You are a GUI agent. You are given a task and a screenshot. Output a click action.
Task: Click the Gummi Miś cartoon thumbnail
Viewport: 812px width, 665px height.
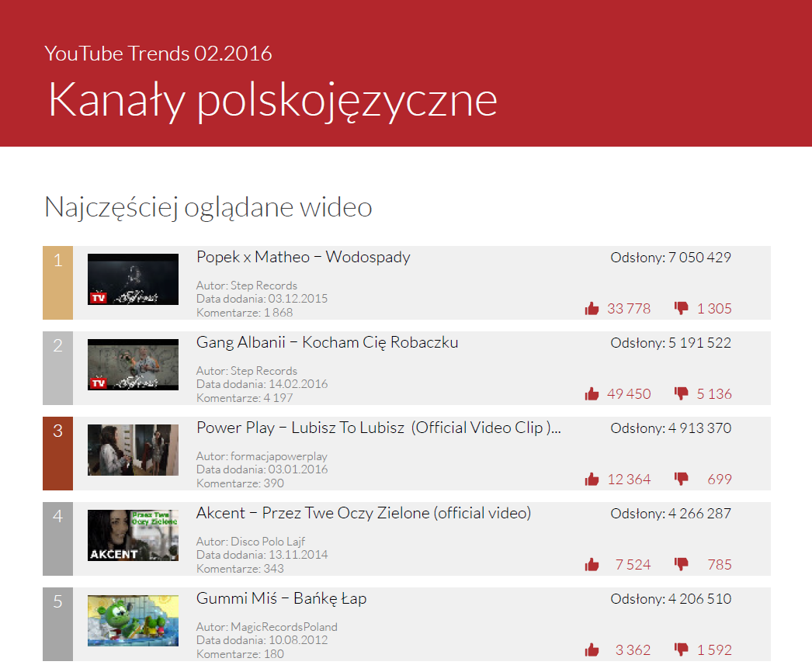coord(133,621)
